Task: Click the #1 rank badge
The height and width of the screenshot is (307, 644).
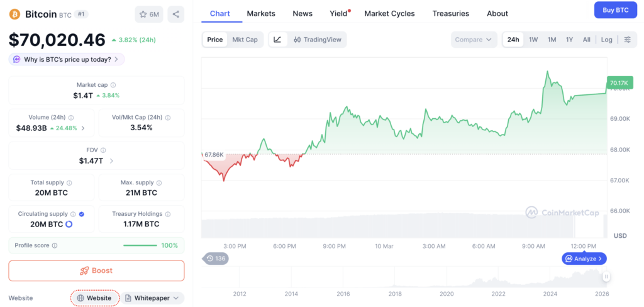Action: 81,14
